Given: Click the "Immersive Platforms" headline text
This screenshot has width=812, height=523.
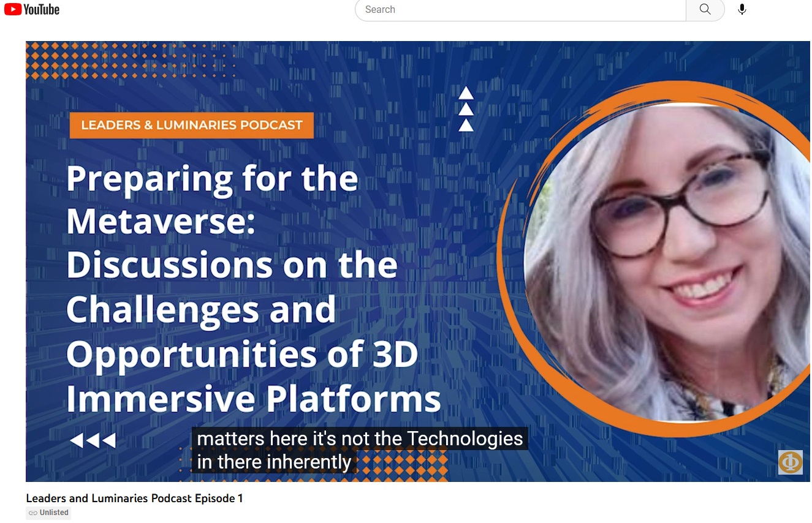Looking at the screenshot, I should (x=253, y=399).
